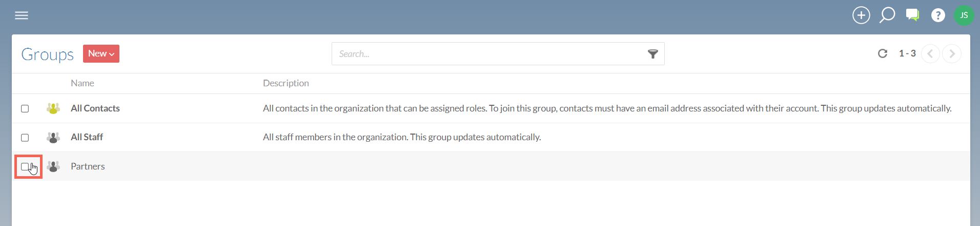Focus the groups Search field
This screenshot has height=226, width=980.
click(489, 54)
